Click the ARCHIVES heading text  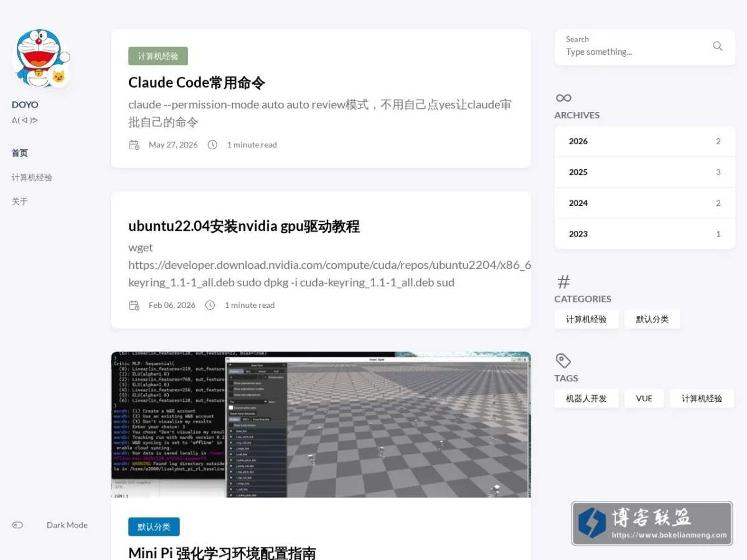click(577, 115)
